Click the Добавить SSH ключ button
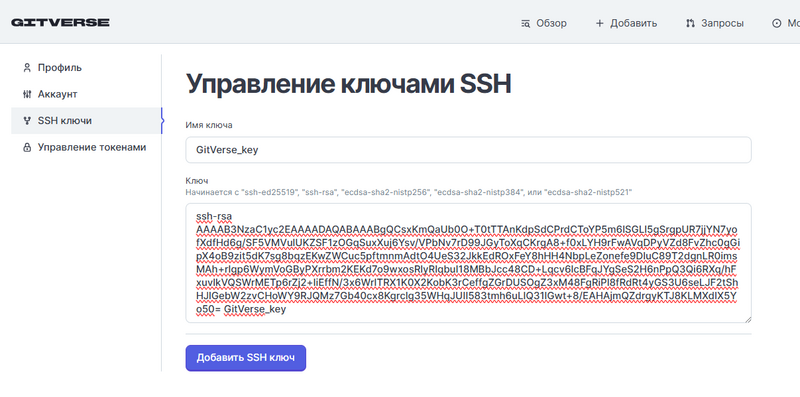The image size is (800, 397). pos(245,358)
